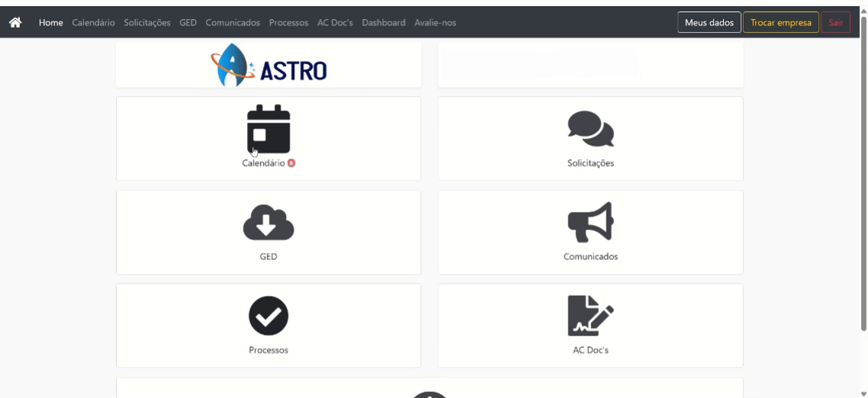The width and height of the screenshot is (868, 398).
Task: Click the red Sair button
Action: pos(835,23)
